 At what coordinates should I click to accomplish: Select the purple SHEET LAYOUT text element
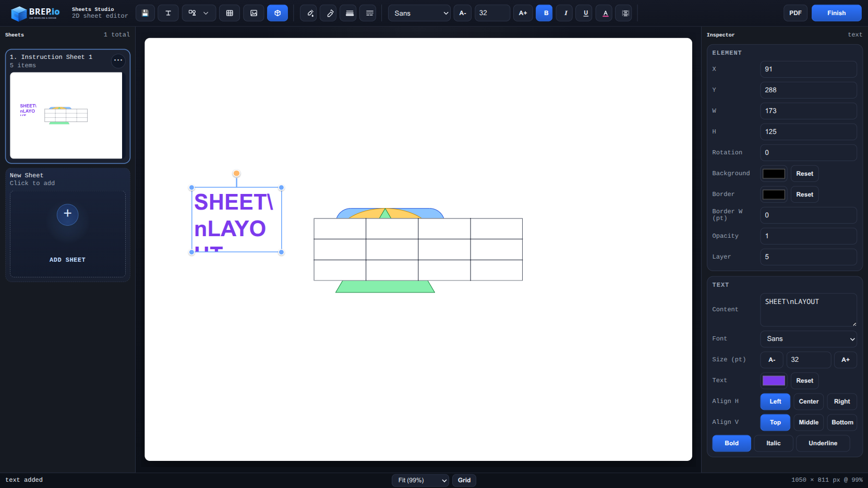click(236, 219)
